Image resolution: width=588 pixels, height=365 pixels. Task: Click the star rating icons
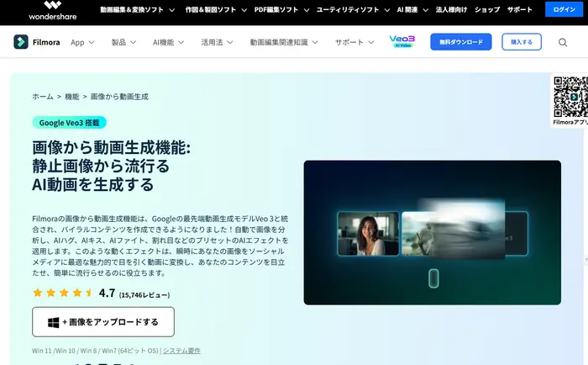62,294
